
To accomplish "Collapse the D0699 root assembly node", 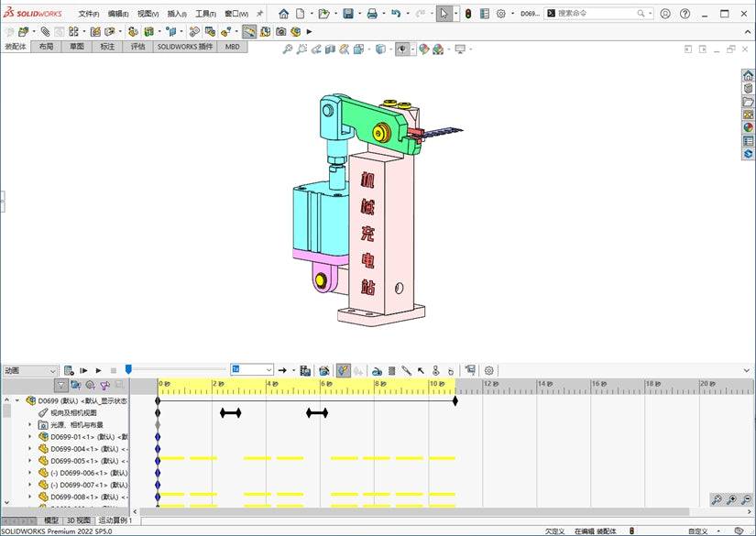I will pos(17,400).
